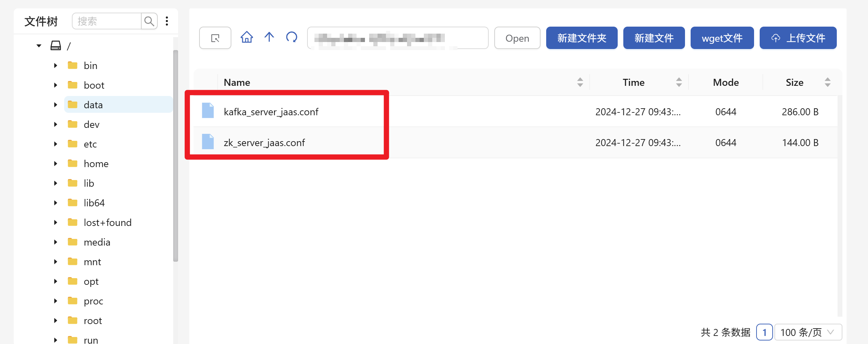Navigate up one directory level
This screenshot has width=868, height=344.
(269, 37)
